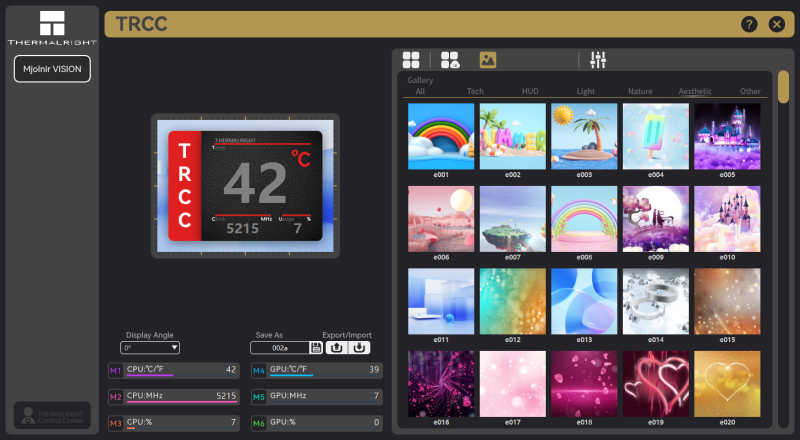Screen dimensions: 800x440
Task: Choose the e013 blue abstract shapes background
Action: 584,301
